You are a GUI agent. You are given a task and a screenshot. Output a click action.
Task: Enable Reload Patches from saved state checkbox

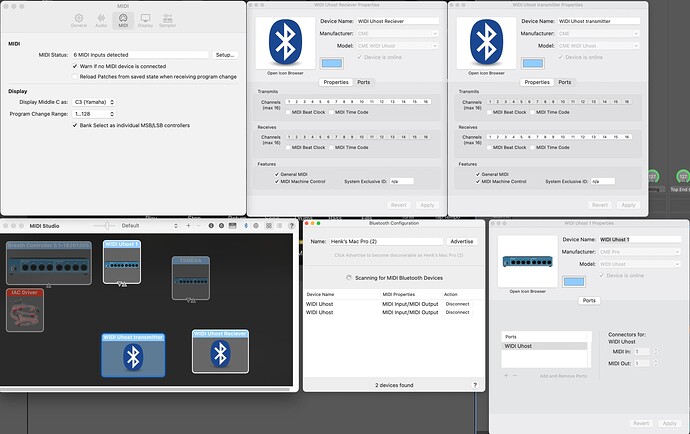point(75,77)
